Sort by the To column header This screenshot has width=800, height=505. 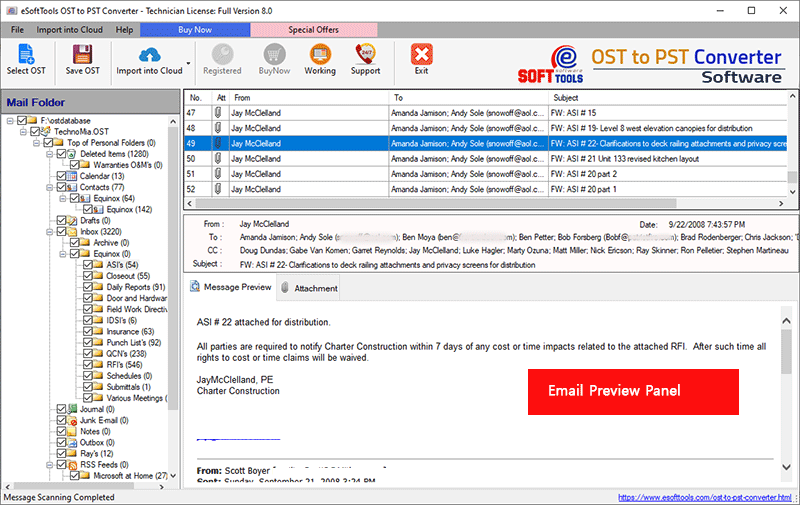468,97
